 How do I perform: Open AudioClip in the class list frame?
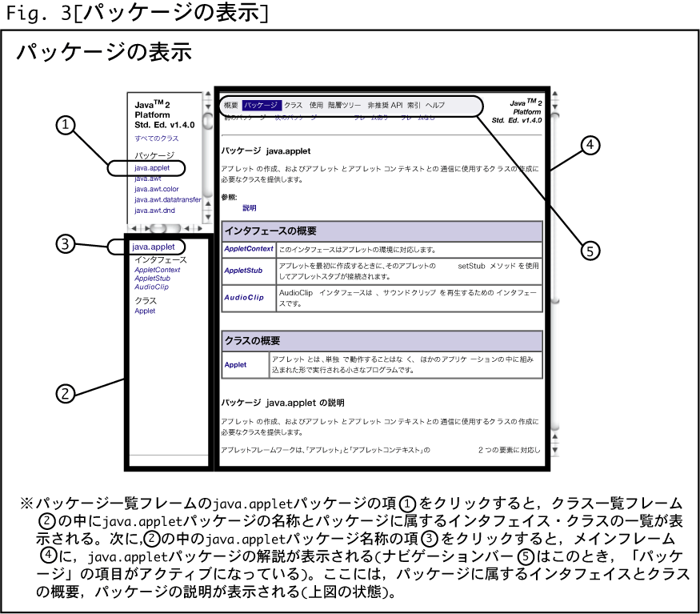(x=151, y=287)
